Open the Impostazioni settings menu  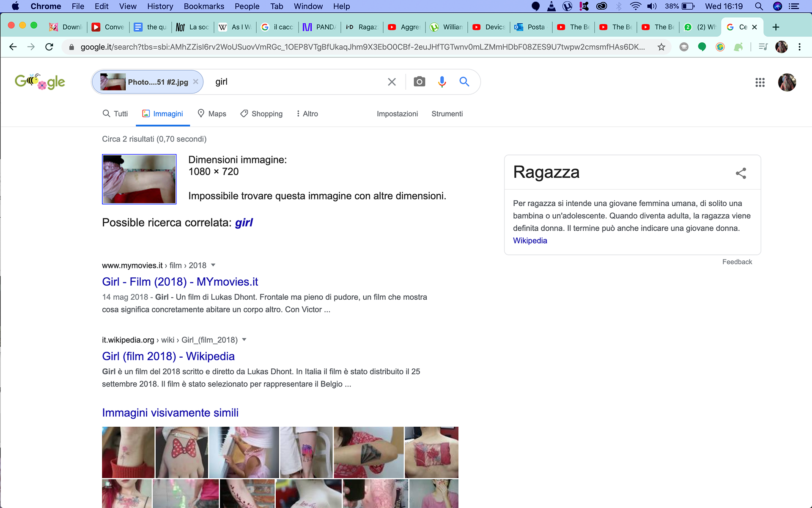tap(397, 113)
